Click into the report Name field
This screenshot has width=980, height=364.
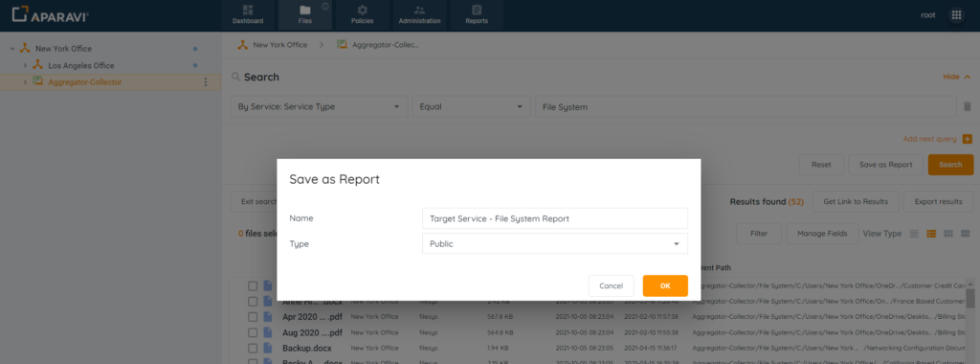[555, 218]
